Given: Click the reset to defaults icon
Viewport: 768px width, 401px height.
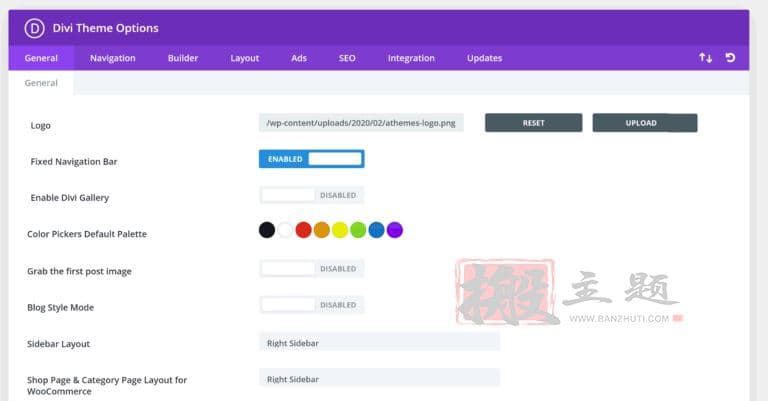Looking at the screenshot, I should (730, 58).
